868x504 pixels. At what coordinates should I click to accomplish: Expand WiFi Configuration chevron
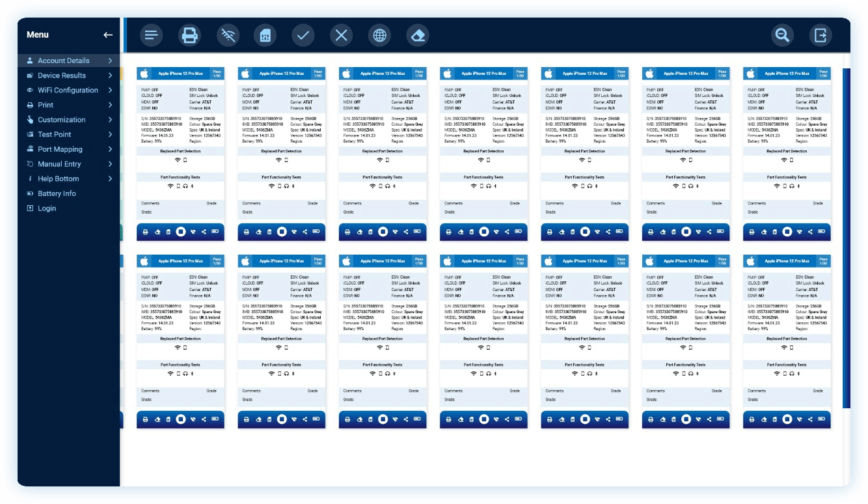coord(111,90)
